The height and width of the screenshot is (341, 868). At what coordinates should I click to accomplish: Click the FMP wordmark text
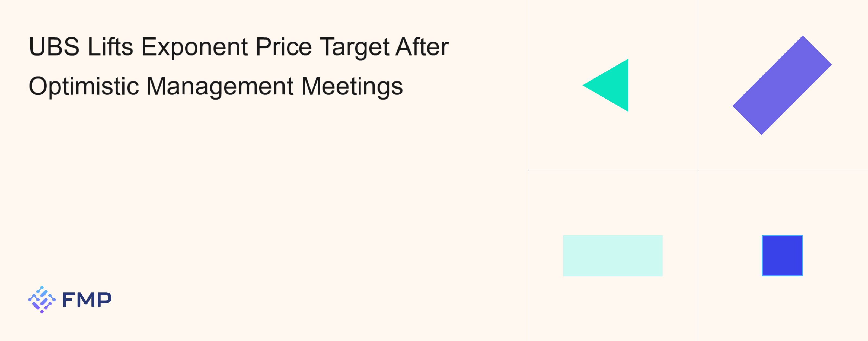pyautogui.click(x=87, y=300)
